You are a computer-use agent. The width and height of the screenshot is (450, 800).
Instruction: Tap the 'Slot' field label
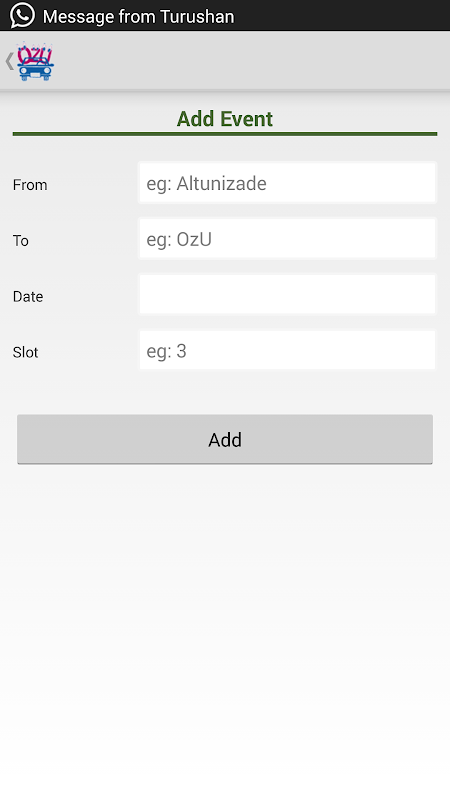[x=26, y=352]
